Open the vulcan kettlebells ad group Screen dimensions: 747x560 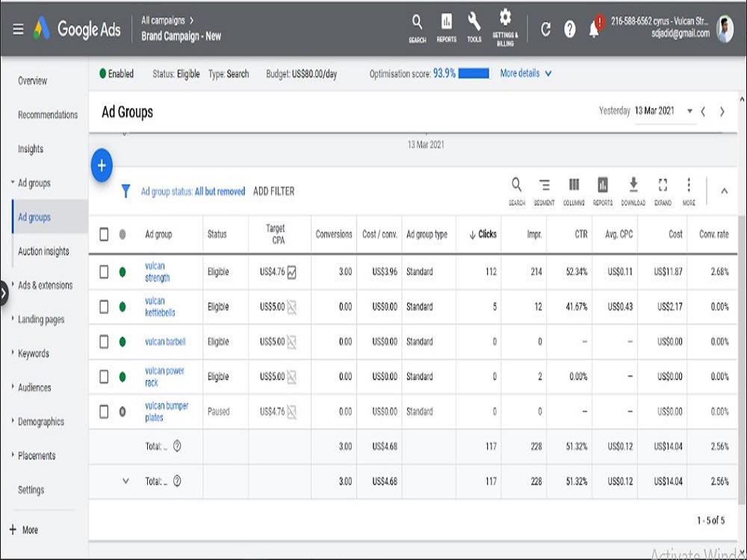pyautogui.click(x=160, y=307)
